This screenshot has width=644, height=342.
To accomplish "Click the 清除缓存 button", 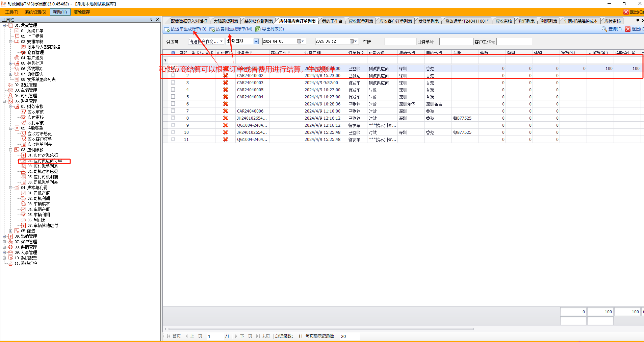I will (x=82, y=12).
